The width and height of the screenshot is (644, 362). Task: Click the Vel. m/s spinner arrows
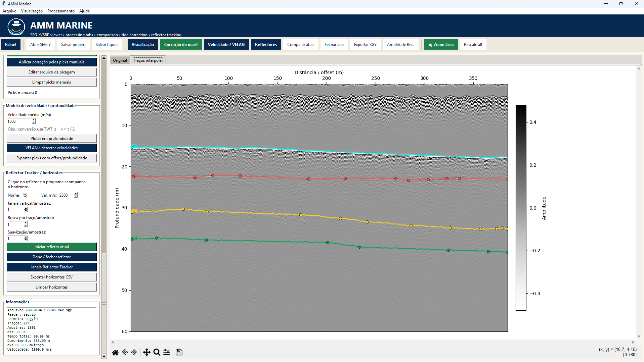[76, 195]
